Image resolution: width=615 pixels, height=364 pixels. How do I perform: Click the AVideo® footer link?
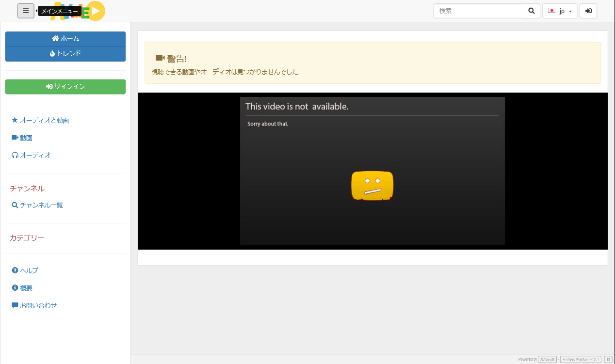coord(547,359)
